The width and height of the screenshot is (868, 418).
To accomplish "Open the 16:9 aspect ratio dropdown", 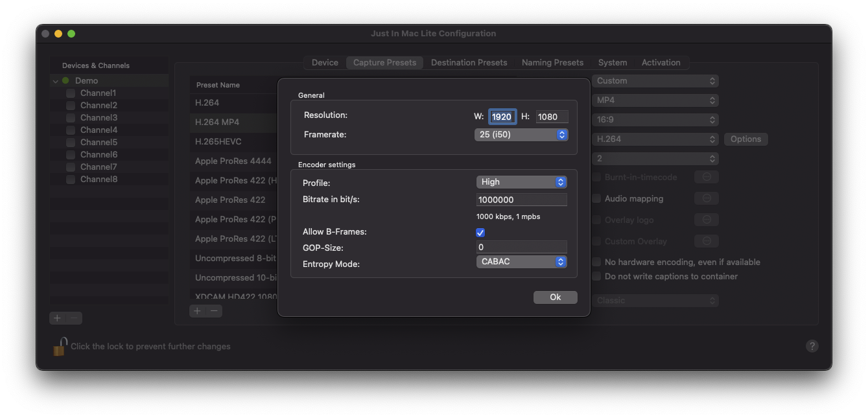I will pos(655,120).
